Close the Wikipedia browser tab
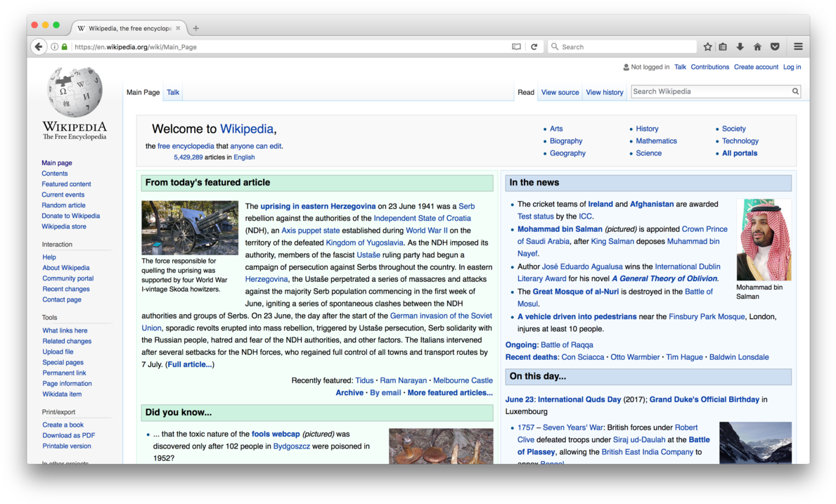 click(178, 28)
